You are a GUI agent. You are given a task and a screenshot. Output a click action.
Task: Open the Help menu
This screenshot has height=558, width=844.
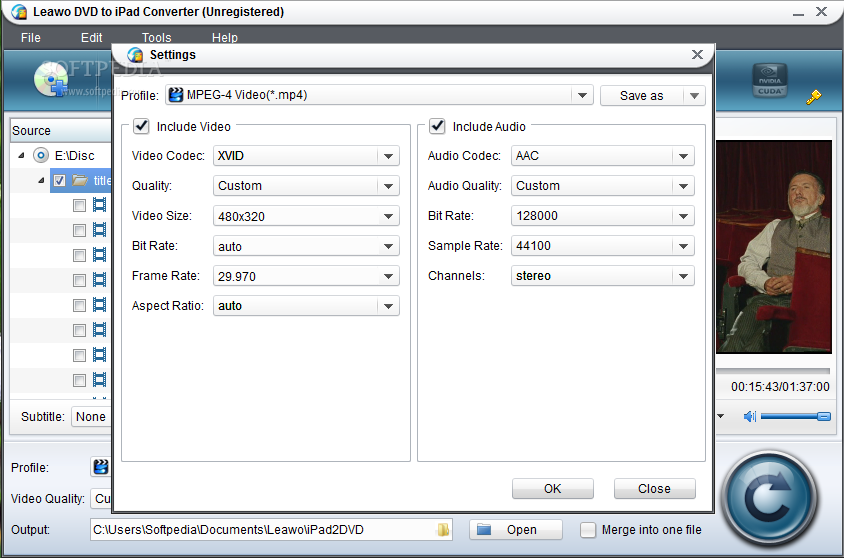pos(224,38)
